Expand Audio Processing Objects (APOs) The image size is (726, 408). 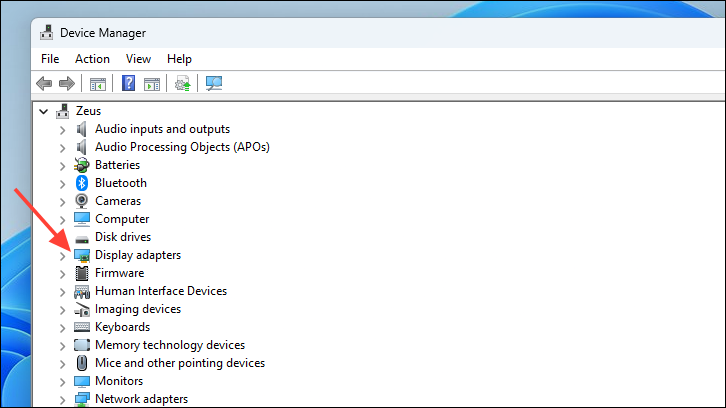click(63, 148)
